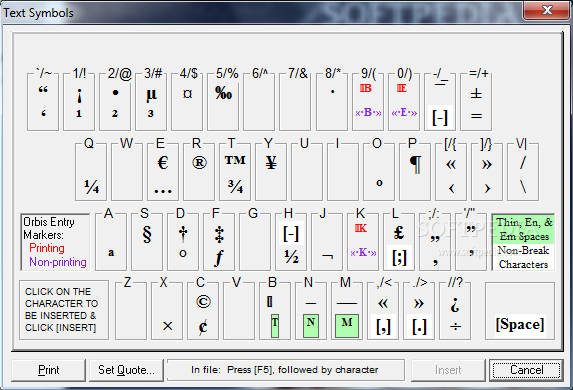573x390 pixels.
Task: Select the [Space] non-break space
Action: point(520,324)
